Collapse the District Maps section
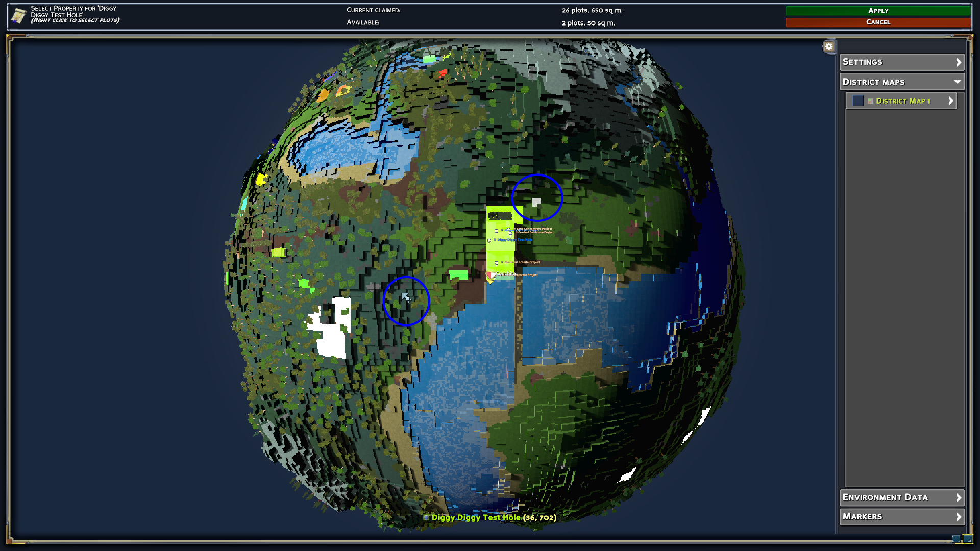This screenshot has height=551, width=980. tap(902, 82)
